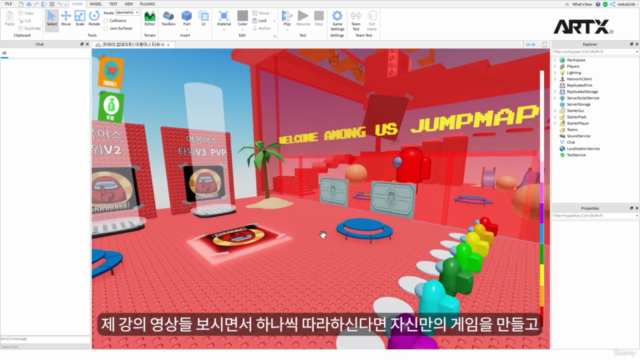Open the Material dropdown arrow

(224, 30)
